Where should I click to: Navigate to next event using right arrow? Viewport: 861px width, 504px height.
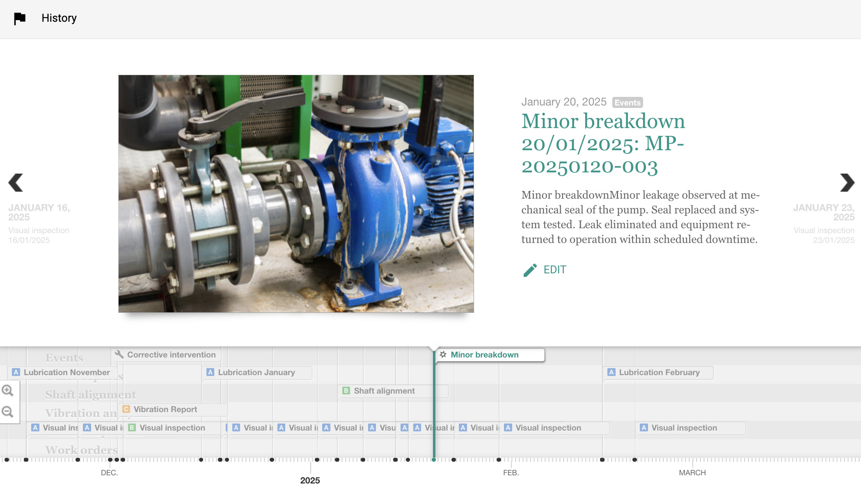click(x=847, y=183)
